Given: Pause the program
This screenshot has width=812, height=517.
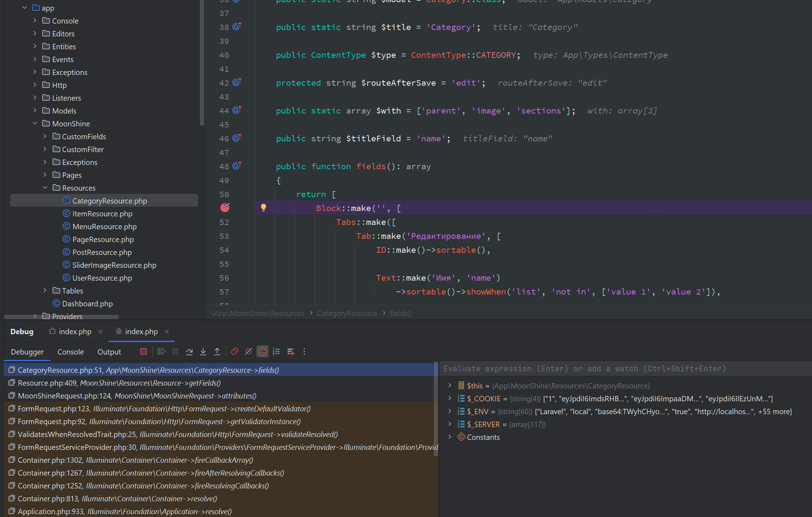Looking at the screenshot, I should 175,352.
